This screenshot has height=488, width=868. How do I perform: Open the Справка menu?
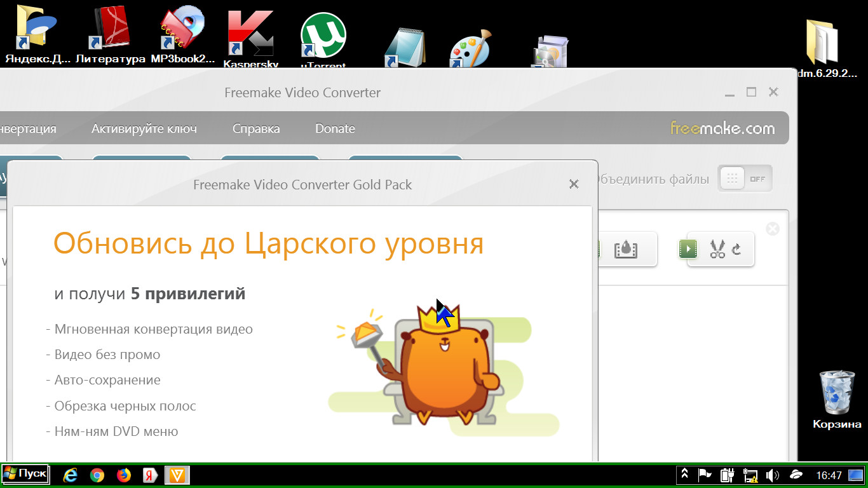point(256,128)
